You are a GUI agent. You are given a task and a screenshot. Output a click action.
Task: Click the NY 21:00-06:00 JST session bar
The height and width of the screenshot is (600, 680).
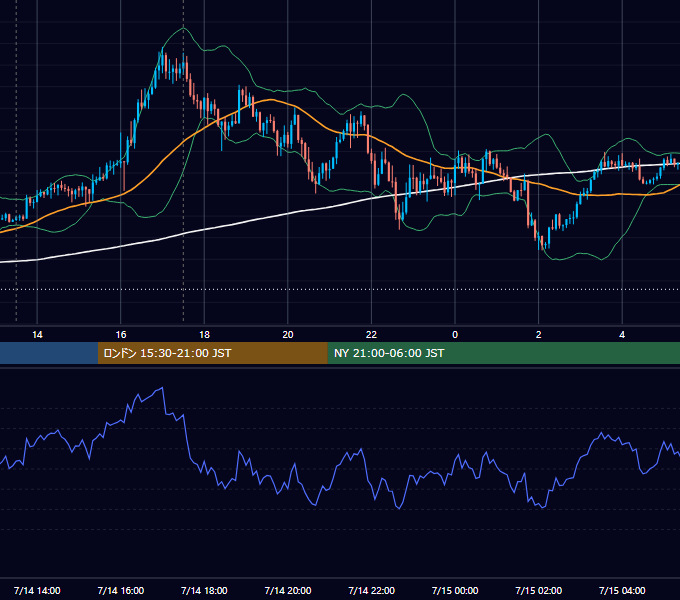point(503,353)
